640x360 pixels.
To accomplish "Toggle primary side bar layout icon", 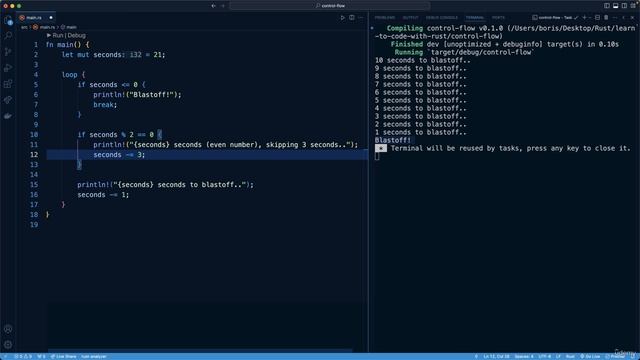I will 607,6.
